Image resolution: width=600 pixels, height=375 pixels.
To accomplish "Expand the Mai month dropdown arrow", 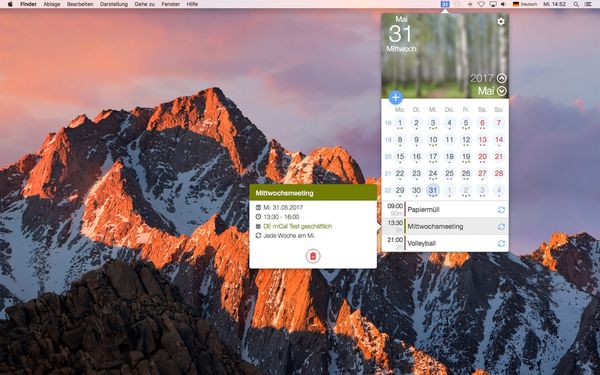I will pos(501,91).
